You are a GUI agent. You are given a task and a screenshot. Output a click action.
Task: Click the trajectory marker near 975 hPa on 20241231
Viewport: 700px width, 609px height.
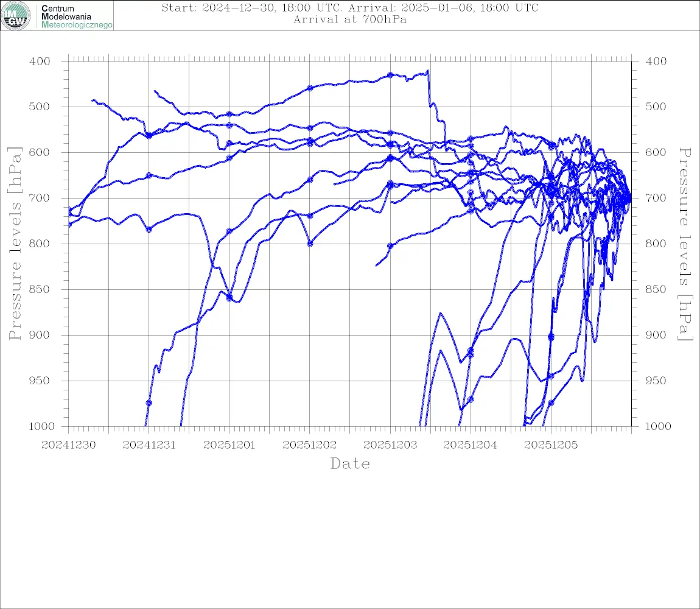click(149, 403)
